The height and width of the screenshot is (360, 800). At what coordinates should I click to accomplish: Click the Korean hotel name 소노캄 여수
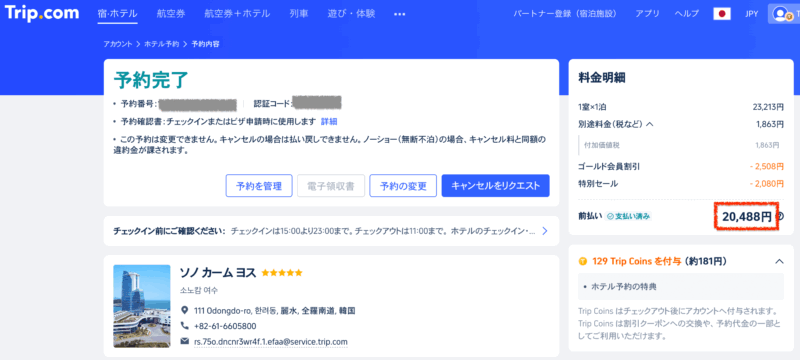point(199,291)
